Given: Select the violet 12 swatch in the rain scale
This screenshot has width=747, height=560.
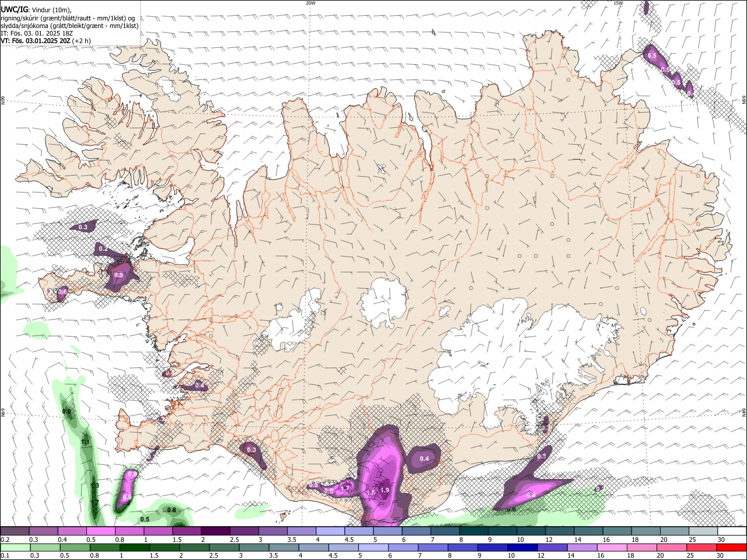Looking at the screenshot, I should (x=552, y=547).
